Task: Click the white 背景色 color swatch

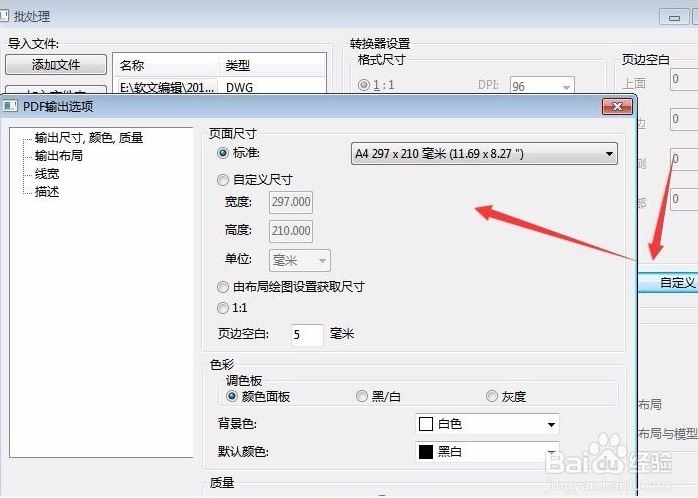Action: 426,425
